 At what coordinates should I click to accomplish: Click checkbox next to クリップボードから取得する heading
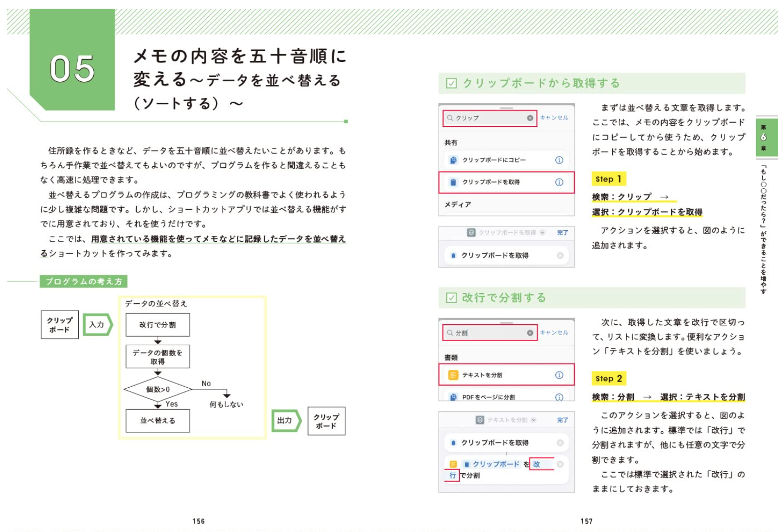point(451,83)
